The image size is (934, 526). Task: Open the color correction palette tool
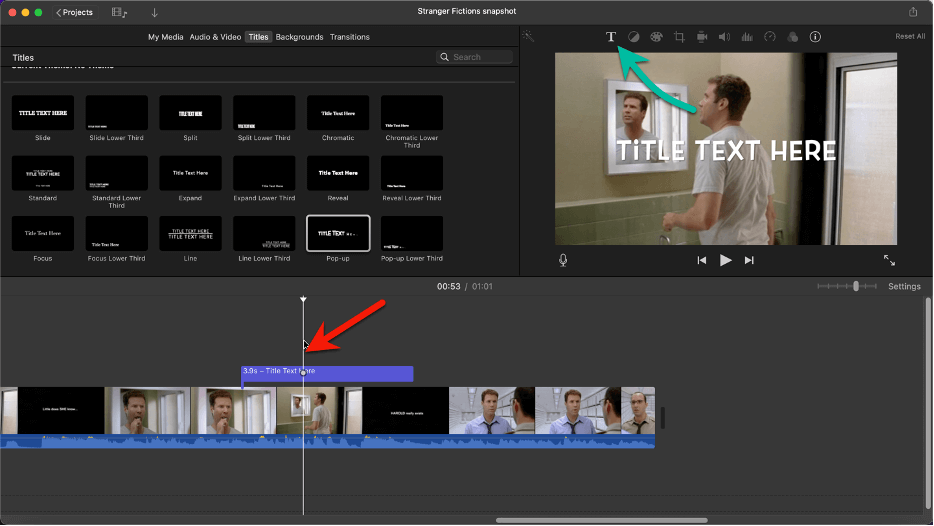pyautogui.click(x=656, y=37)
